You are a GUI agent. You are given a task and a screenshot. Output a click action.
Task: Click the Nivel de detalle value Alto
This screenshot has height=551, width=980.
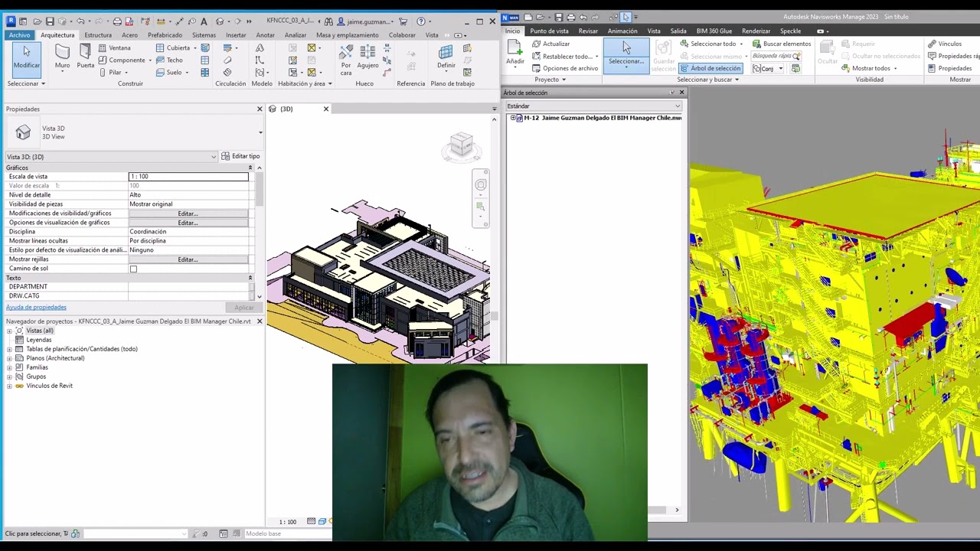(188, 195)
